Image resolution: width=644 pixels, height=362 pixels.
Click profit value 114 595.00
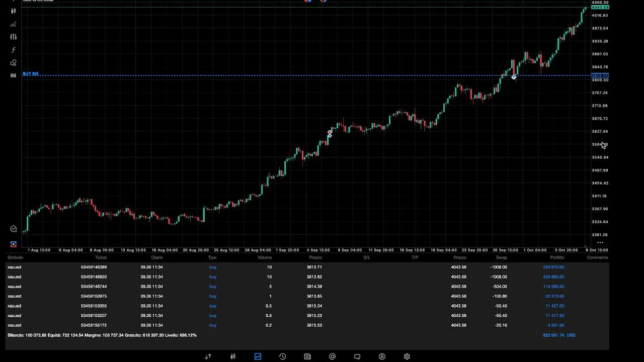point(553,287)
